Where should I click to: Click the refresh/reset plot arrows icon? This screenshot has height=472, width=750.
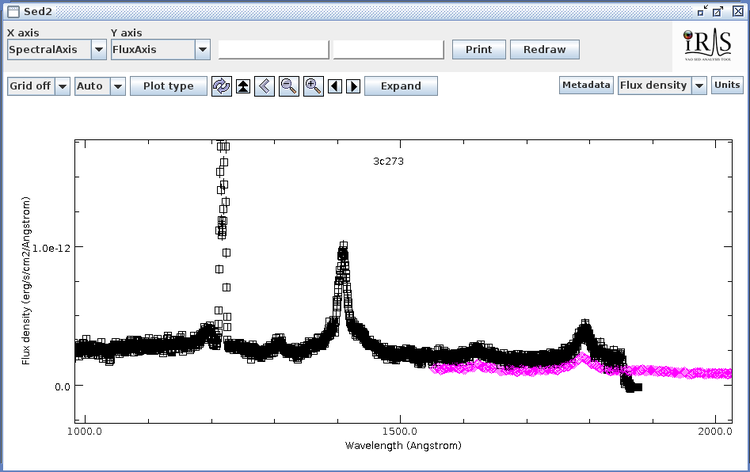[x=221, y=87]
